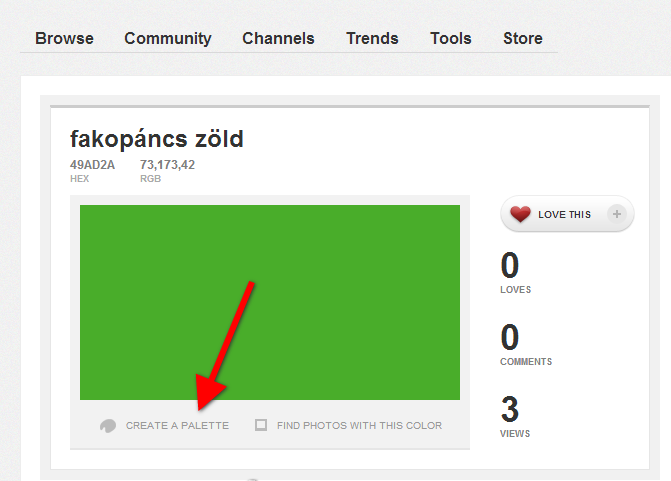The width and height of the screenshot is (671, 481).
Task: Click the Comments count
Action: click(510, 339)
